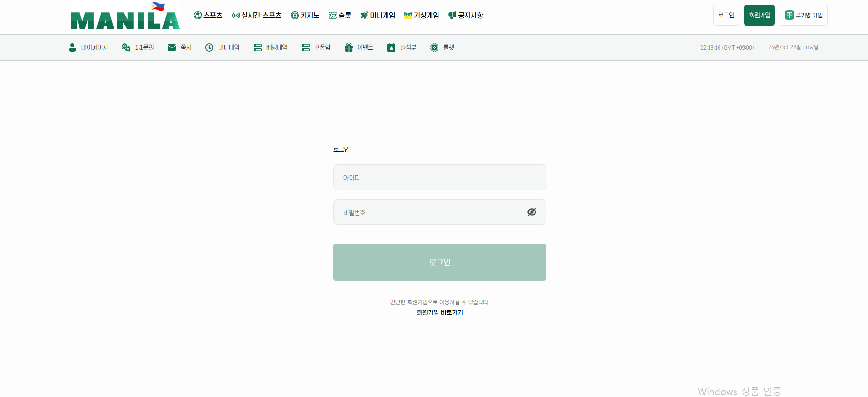Open the 마이페이지 user icon
This screenshot has height=397, width=868.
click(x=72, y=47)
